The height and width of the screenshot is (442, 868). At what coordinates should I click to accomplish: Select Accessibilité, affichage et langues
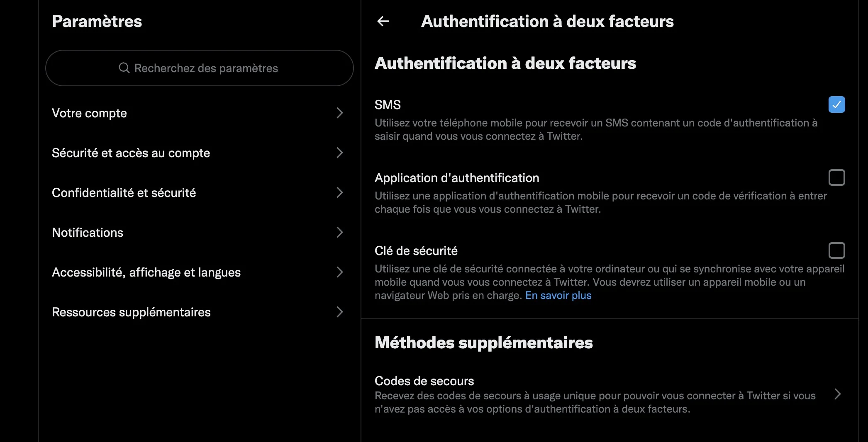coord(146,272)
